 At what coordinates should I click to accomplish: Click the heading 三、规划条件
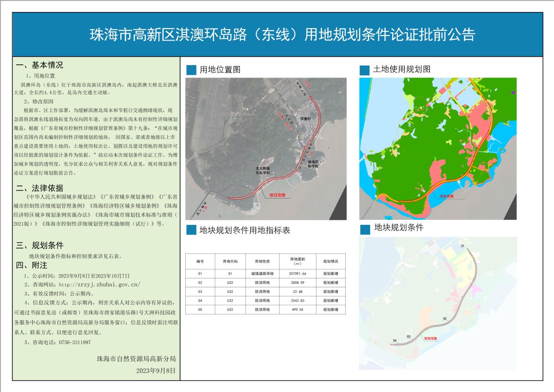pyautogui.click(x=40, y=246)
